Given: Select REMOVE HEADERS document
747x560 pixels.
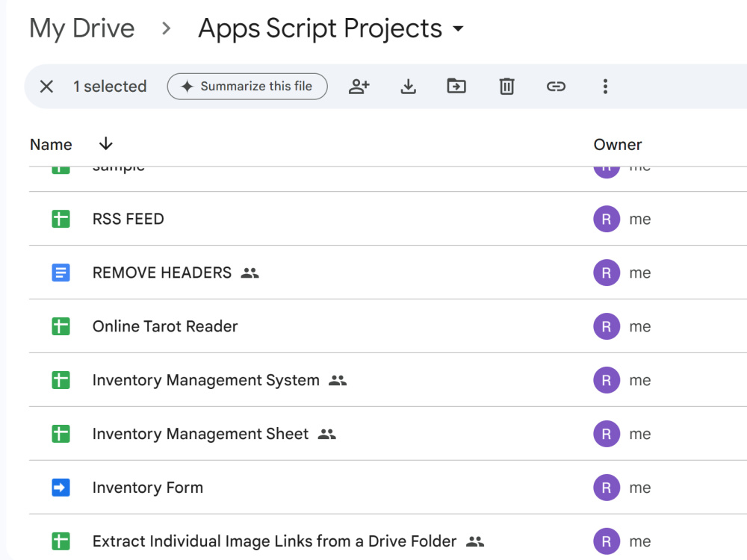Looking at the screenshot, I should tap(388, 273).
